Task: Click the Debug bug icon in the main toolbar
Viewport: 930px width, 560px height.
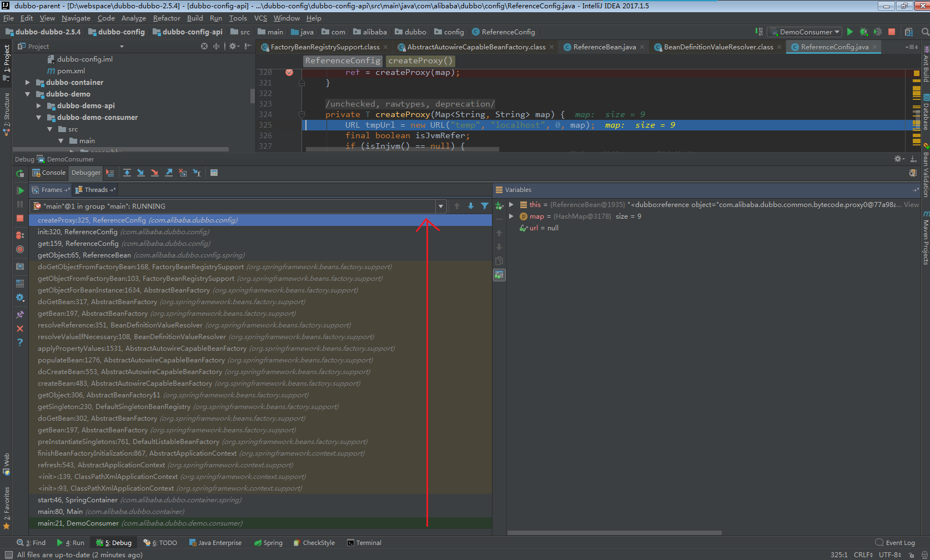Action: point(864,32)
